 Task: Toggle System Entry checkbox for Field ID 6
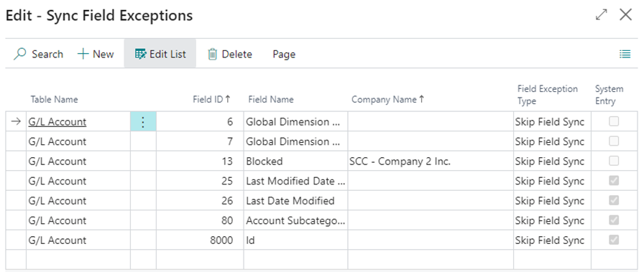click(614, 121)
